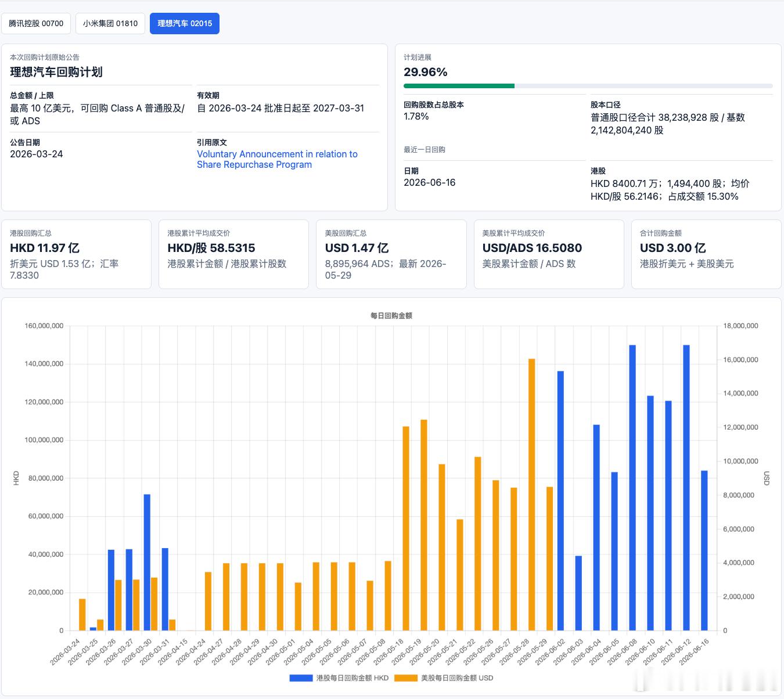Toggle blue 港股每日回购金额 HKD legend swatch
Screen dimensions: 784x699
301,678
